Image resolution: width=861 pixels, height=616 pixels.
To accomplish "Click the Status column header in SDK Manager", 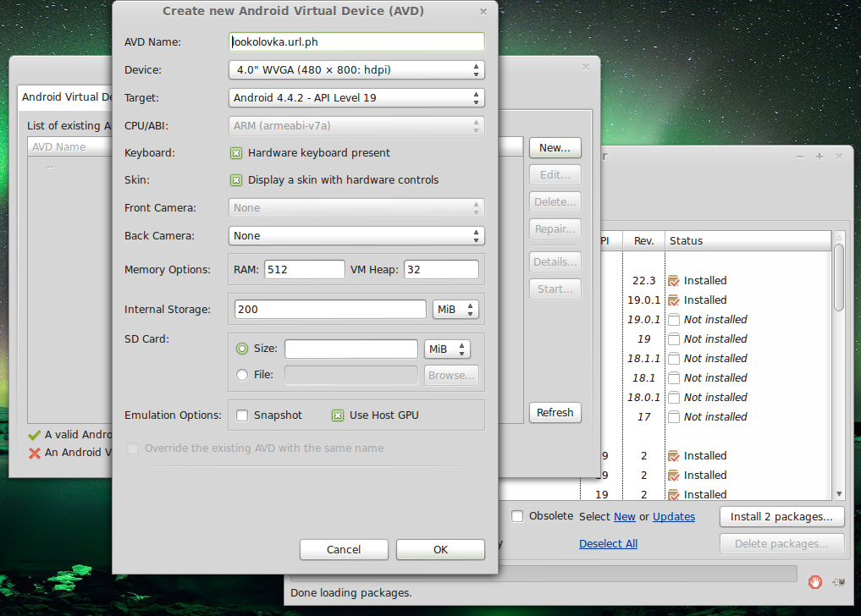I will (x=748, y=241).
